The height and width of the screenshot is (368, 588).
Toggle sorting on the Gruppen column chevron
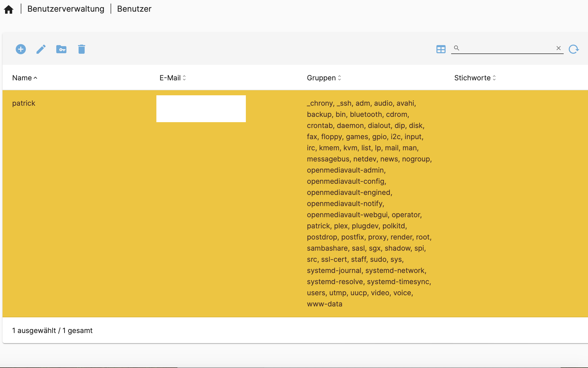click(x=339, y=78)
